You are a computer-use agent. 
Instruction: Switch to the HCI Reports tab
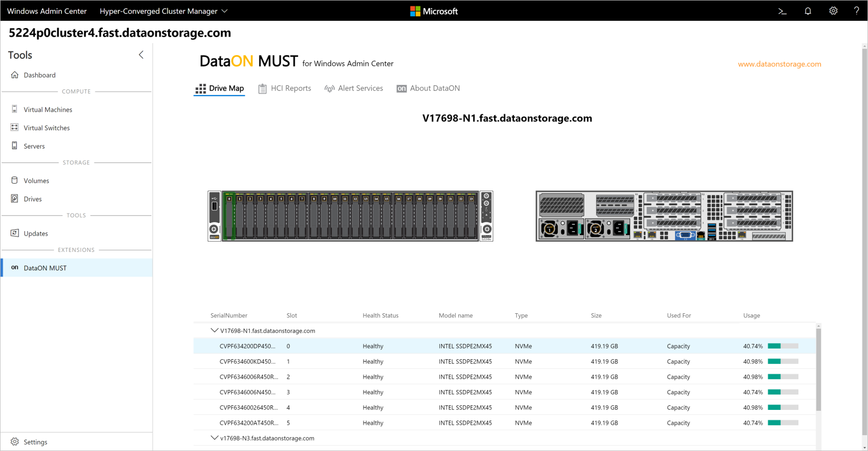284,88
